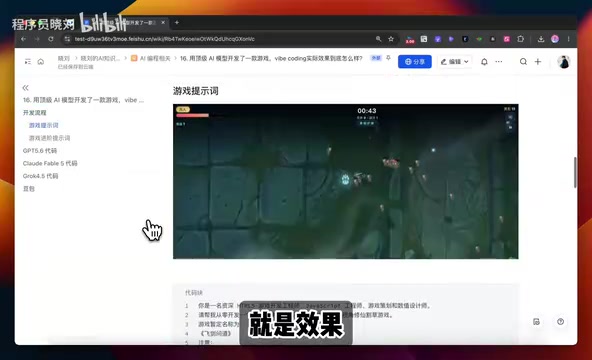Screen dimensions: 592x360
Task: Open help question-mark icon at bottom right
Action: coord(560,322)
